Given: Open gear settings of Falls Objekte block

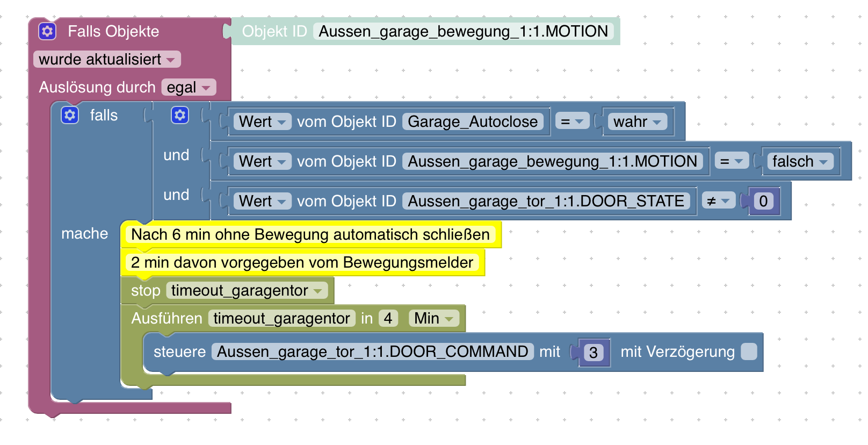Looking at the screenshot, I should (47, 31).
